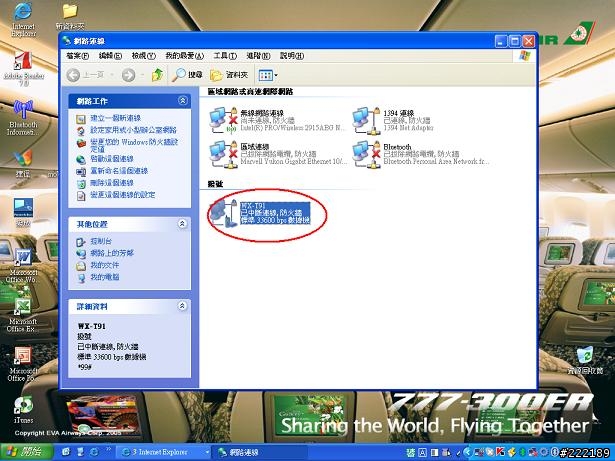Open the 進階(N) Advanced menu

pos(258,56)
